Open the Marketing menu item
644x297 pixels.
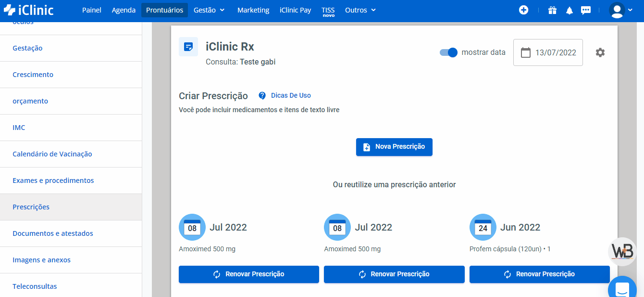tap(253, 10)
